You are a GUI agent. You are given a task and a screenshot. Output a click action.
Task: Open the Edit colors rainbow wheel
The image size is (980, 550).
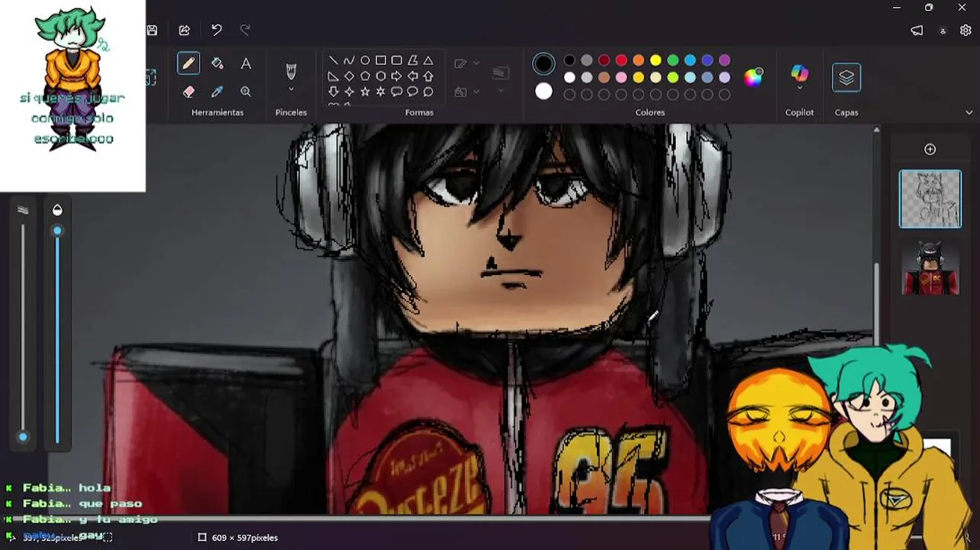(x=753, y=77)
